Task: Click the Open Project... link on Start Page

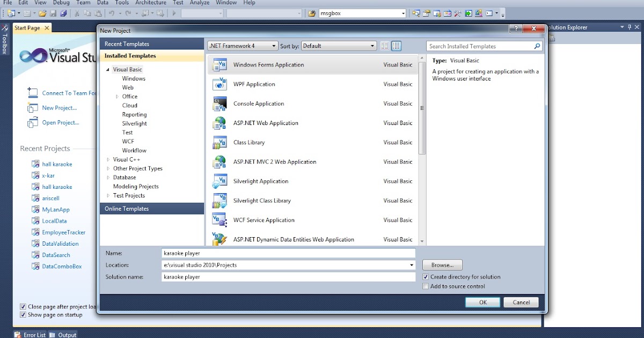Action: (x=61, y=123)
